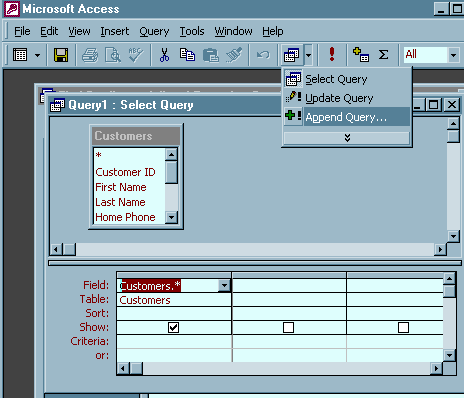The width and height of the screenshot is (464, 398).
Task: Toggle the Totals sigma icon
Action: coord(383,54)
